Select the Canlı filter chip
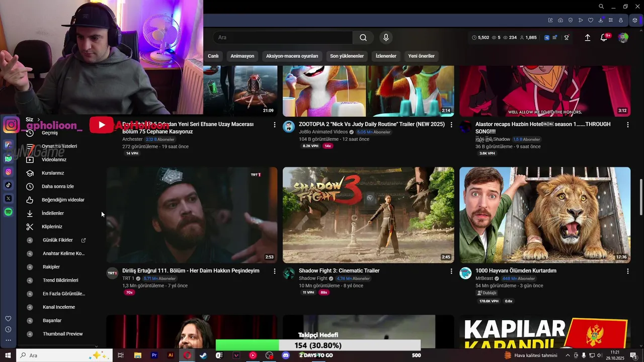 point(213,56)
